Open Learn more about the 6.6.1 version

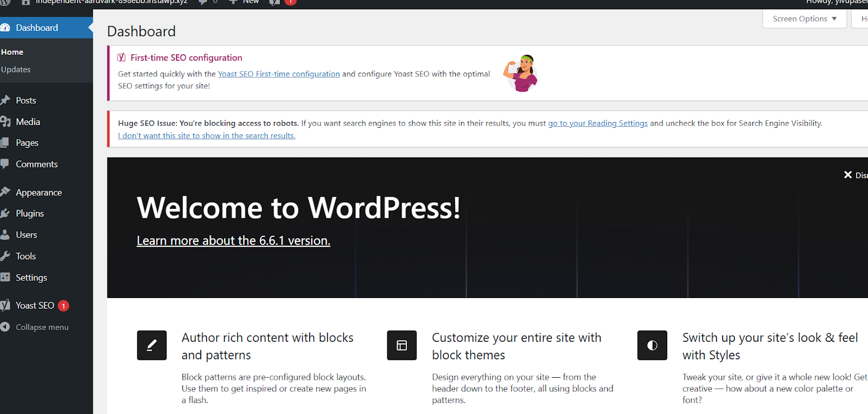tap(233, 241)
